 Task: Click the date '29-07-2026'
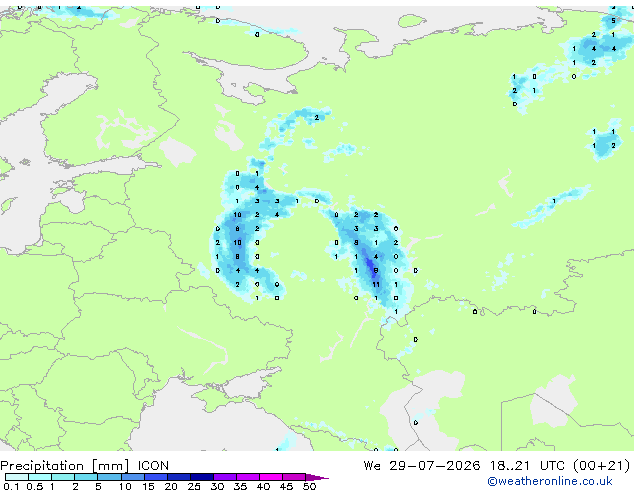coord(435,466)
